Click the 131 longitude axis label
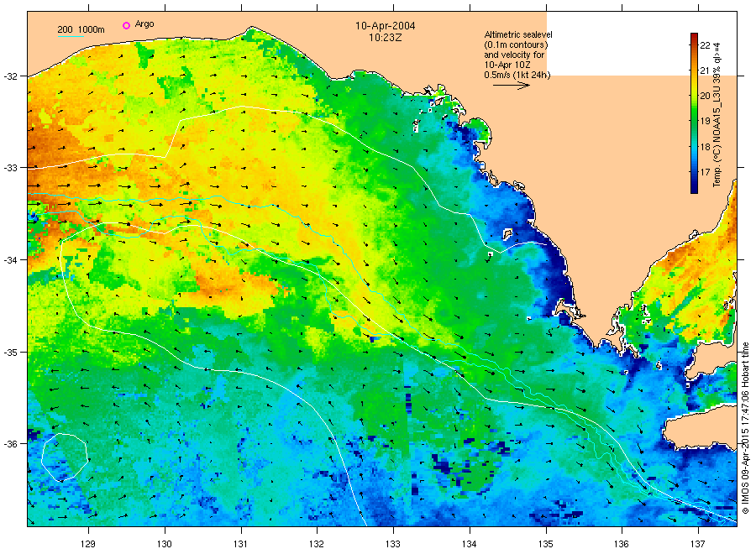This screenshot has height=554, width=756. (x=240, y=544)
